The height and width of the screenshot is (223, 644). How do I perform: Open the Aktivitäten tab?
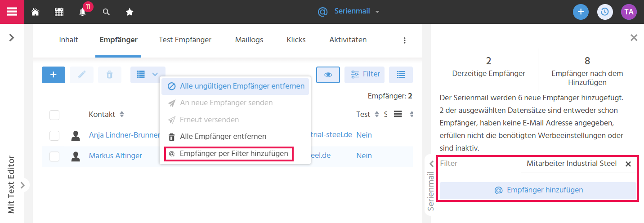click(348, 40)
